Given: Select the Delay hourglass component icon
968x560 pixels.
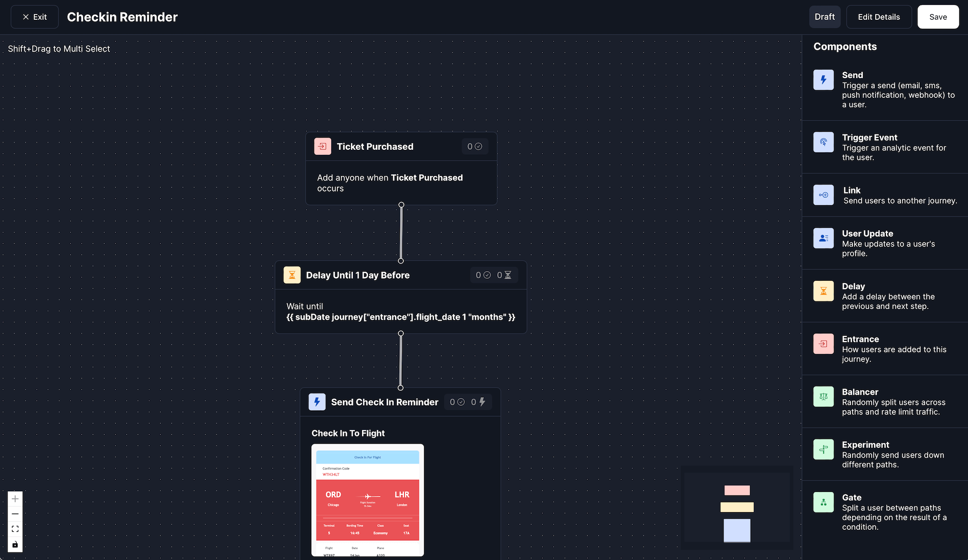Looking at the screenshot, I should coord(823,291).
